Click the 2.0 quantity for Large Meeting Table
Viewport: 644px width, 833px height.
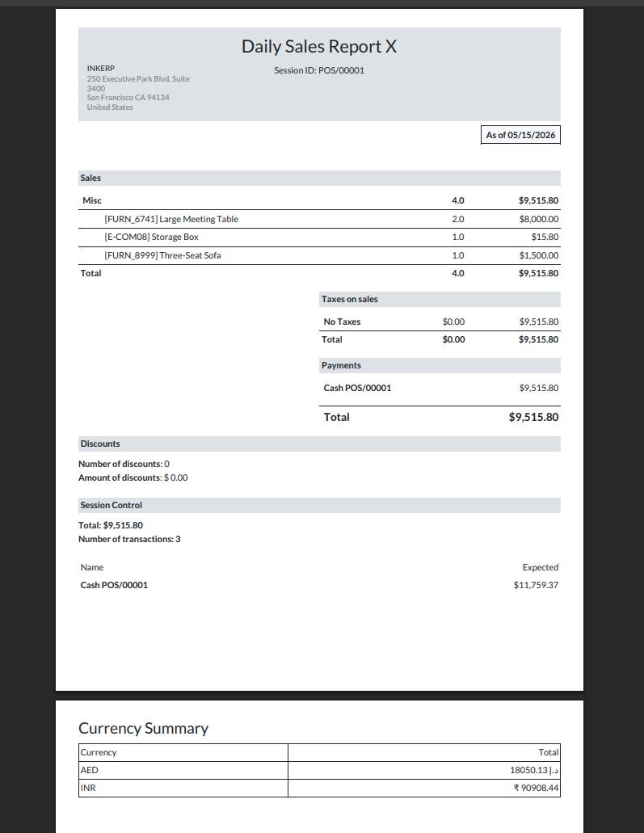pos(458,219)
